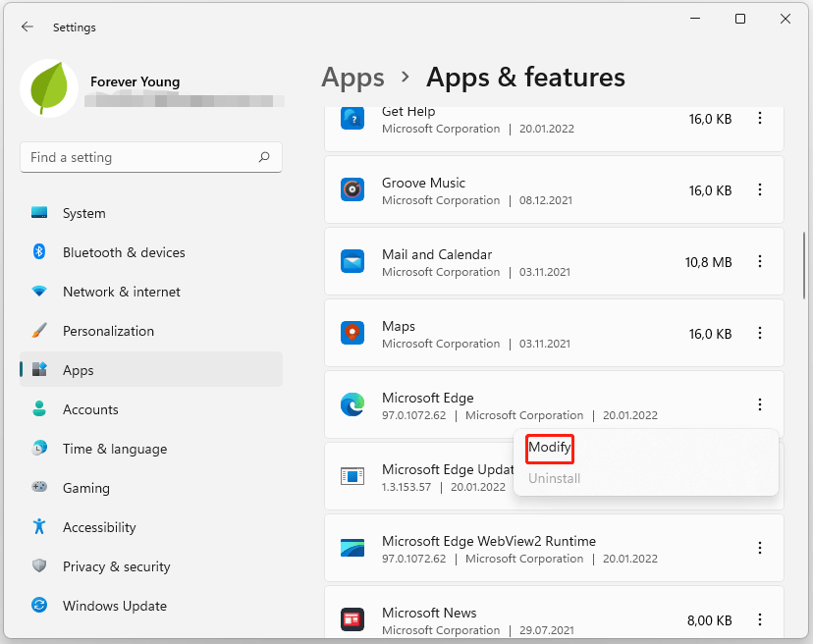Click the 1.3.153.57 version number

406,487
